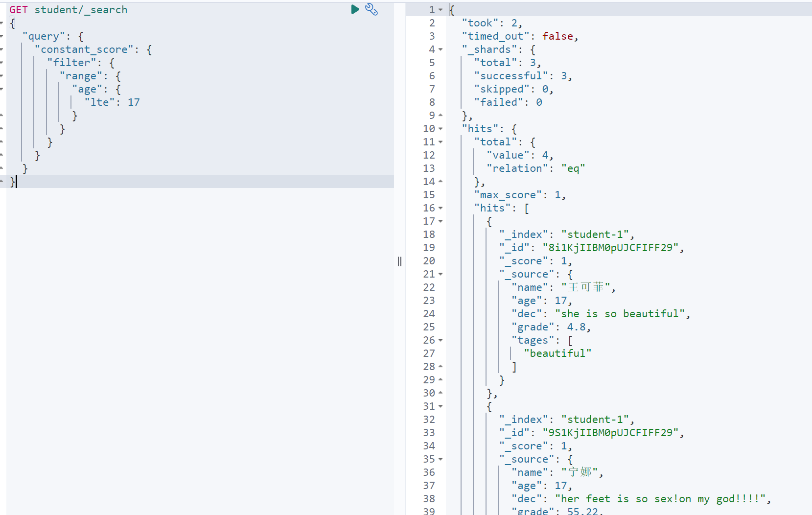Screen dimensions: 812x515
Task: Click the fold-end arrow at line 14
Action: tap(441, 182)
